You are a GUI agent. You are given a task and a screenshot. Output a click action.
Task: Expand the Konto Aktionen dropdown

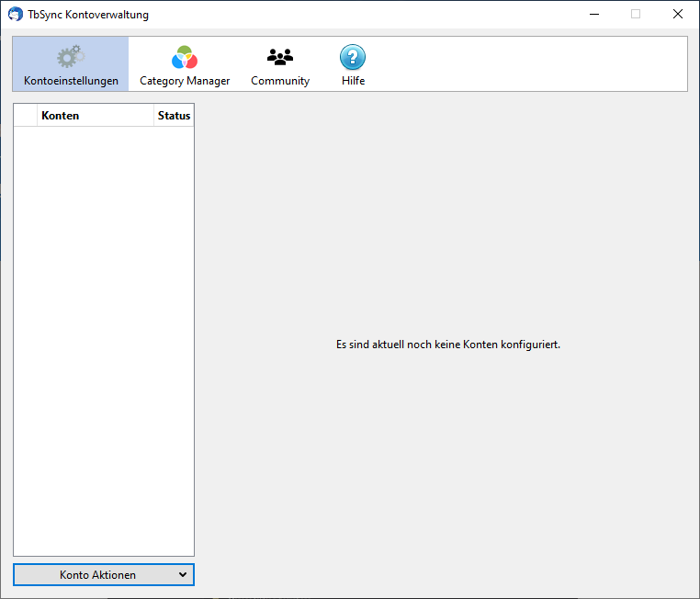104,574
